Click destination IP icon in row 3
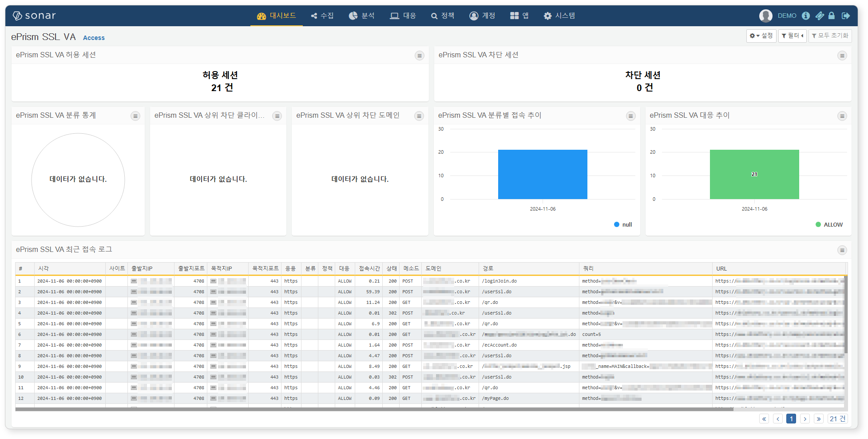The image size is (868, 439). point(214,302)
